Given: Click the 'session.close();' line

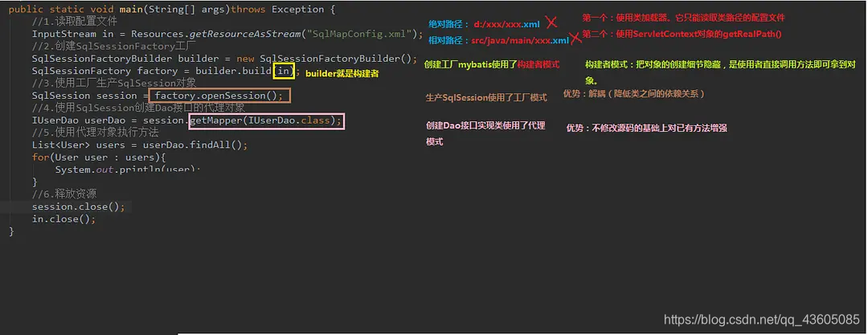Looking at the screenshot, I should tap(79, 206).
